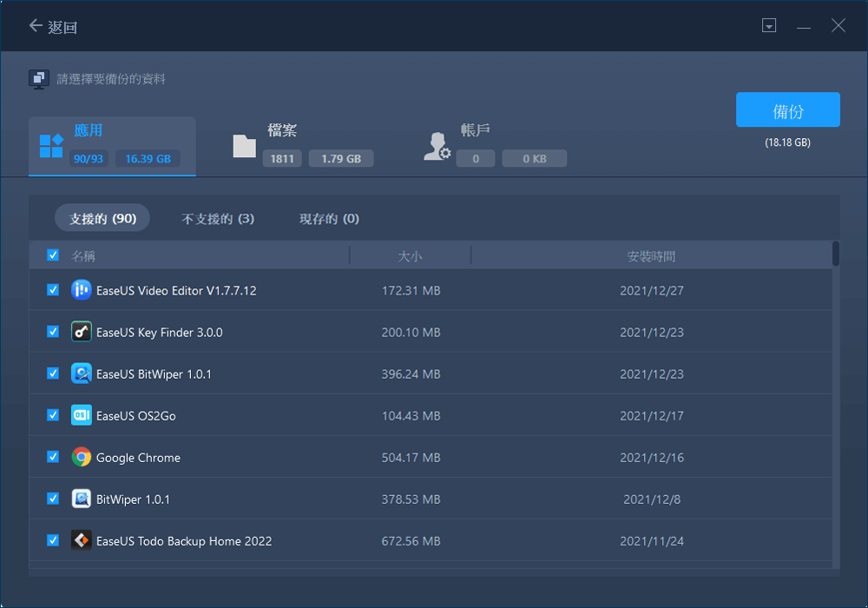Screen dimensions: 868x608
Task: Click the Google Chrome app icon
Action: [x=82, y=457]
